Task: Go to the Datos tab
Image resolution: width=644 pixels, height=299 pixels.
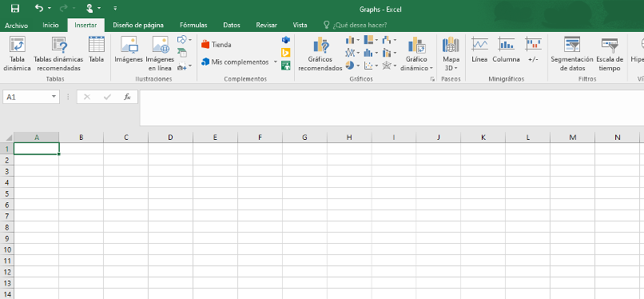Action: click(x=232, y=25)
